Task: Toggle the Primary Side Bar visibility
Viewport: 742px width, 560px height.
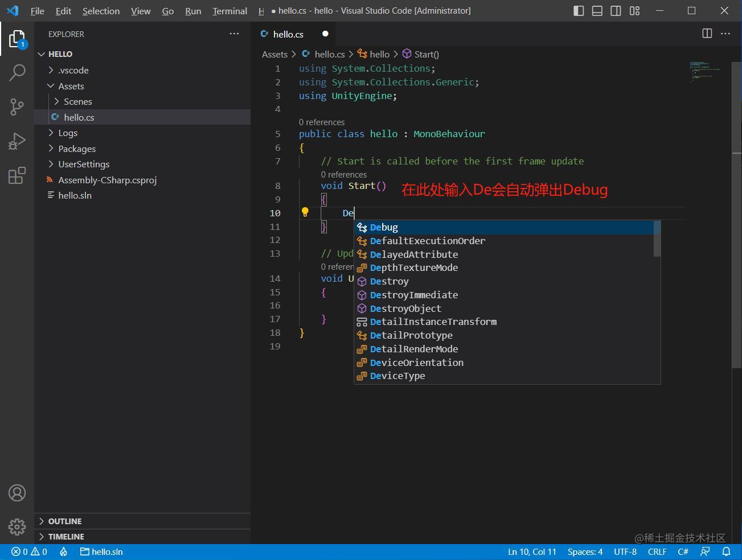Action: point(578,10)
